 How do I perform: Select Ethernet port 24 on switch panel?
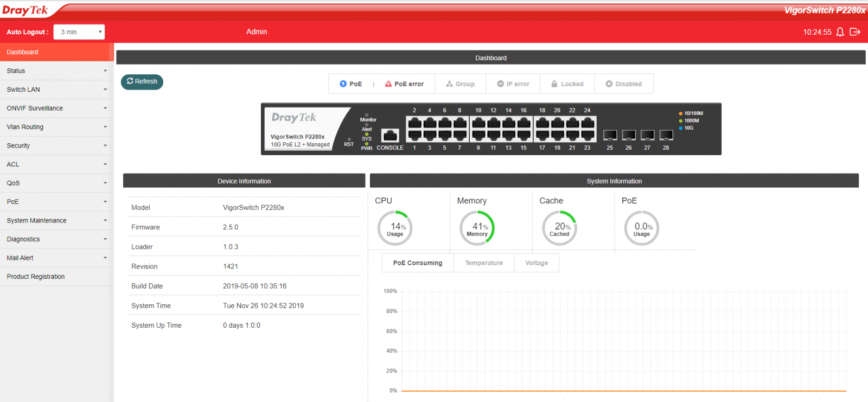pyautogui.click(x=588, y=123)
